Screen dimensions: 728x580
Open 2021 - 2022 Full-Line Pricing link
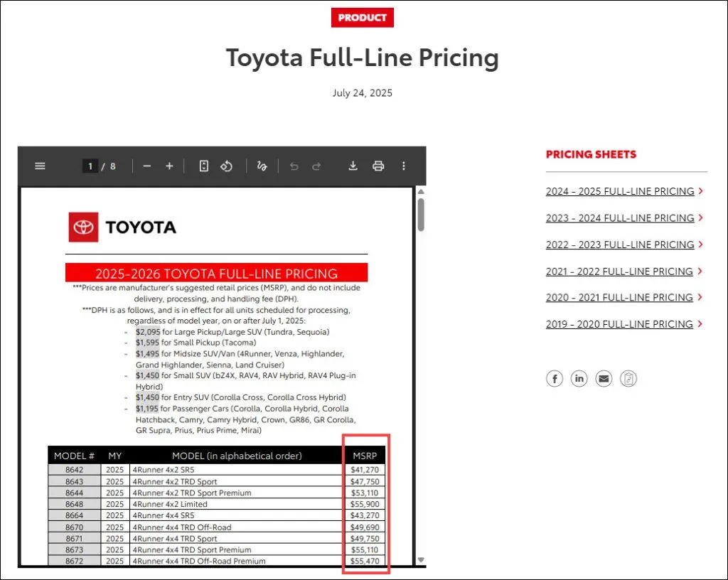tap(619, 272)
